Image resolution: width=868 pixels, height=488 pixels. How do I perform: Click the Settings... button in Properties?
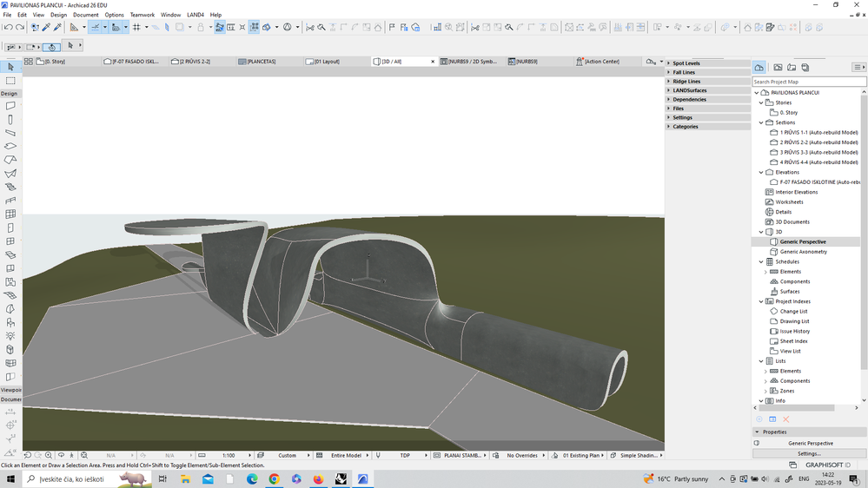coord(808,453)
